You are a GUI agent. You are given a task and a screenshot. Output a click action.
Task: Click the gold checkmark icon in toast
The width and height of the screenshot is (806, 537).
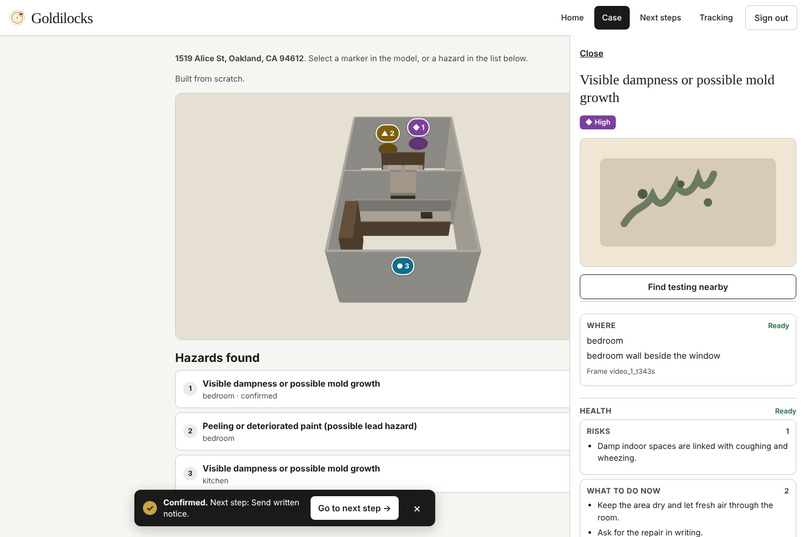pos(150,508)
